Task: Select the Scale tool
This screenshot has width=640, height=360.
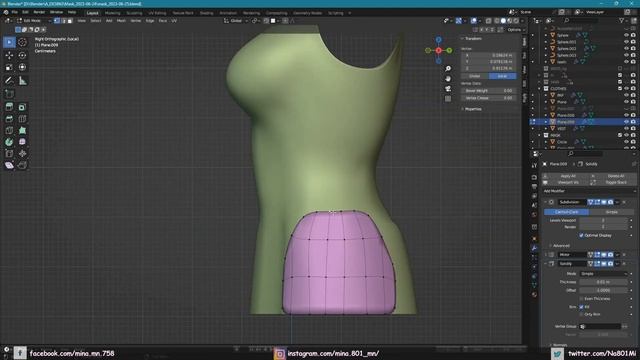Action: pyautogui.click(x=9, y=67)
